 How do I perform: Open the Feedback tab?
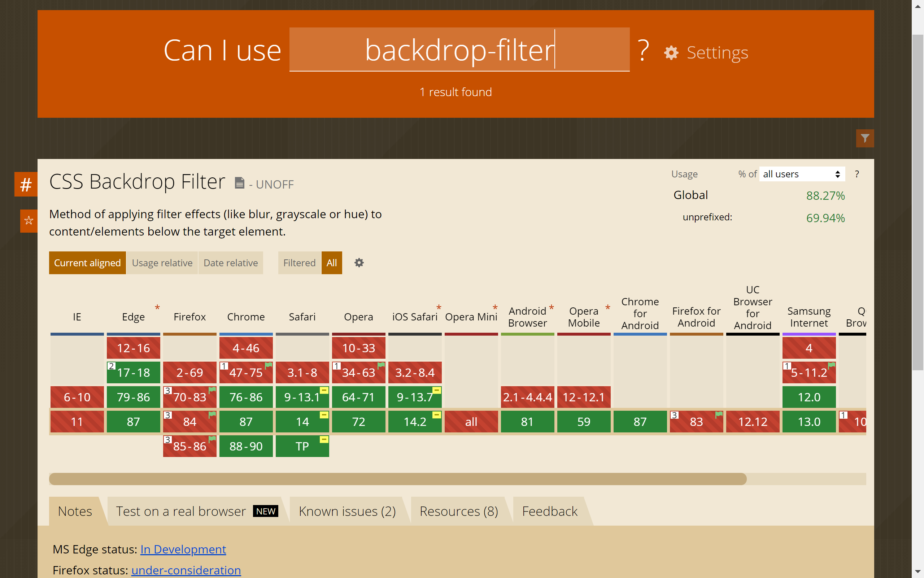(x=550, y=511)
